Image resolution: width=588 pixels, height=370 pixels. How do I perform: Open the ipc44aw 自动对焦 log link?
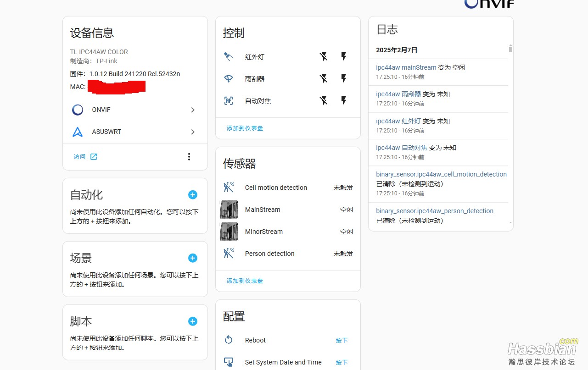tap(402, 148)
